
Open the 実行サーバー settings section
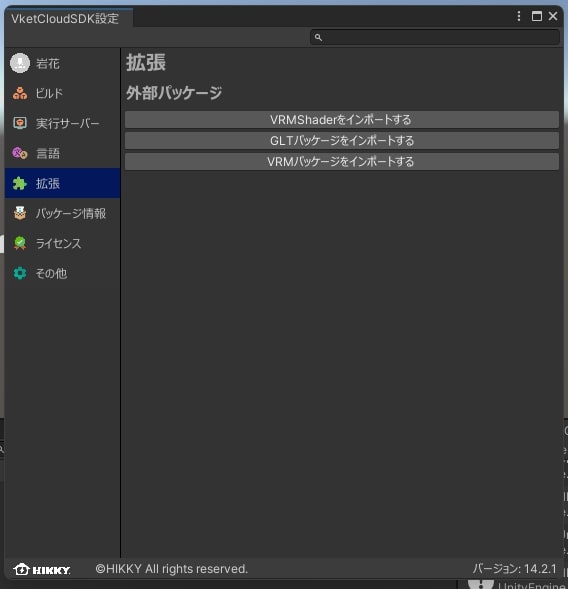(x=62, y=123)
